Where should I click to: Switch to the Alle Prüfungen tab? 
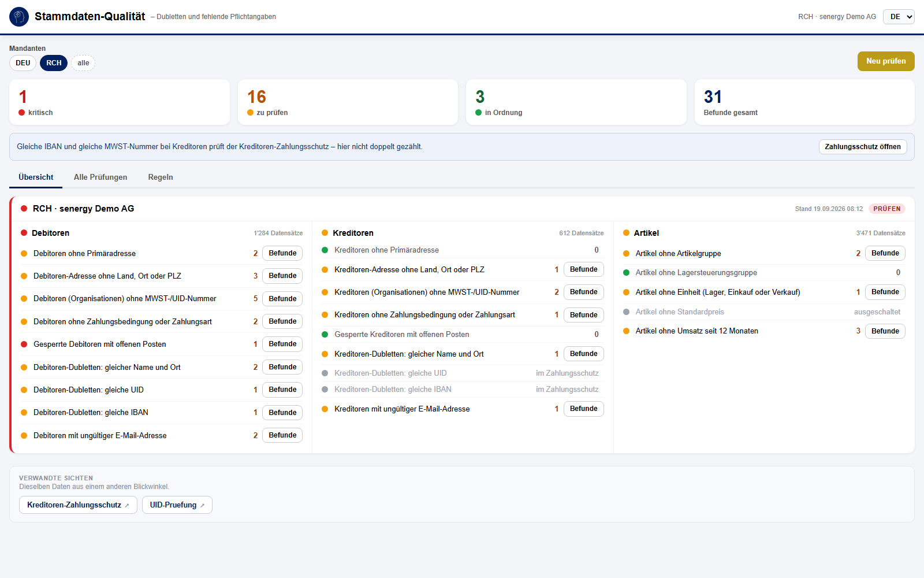coord(100,177)
